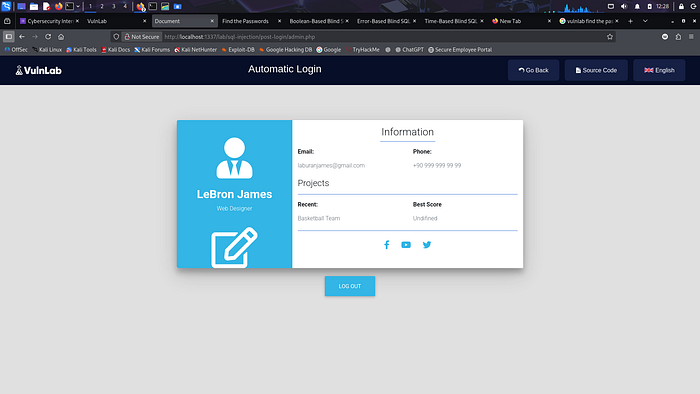The height and width of the screenshot is (394, 700).
Task: Open the Secure Employee Portal bookmark
Action: [460, 50]
